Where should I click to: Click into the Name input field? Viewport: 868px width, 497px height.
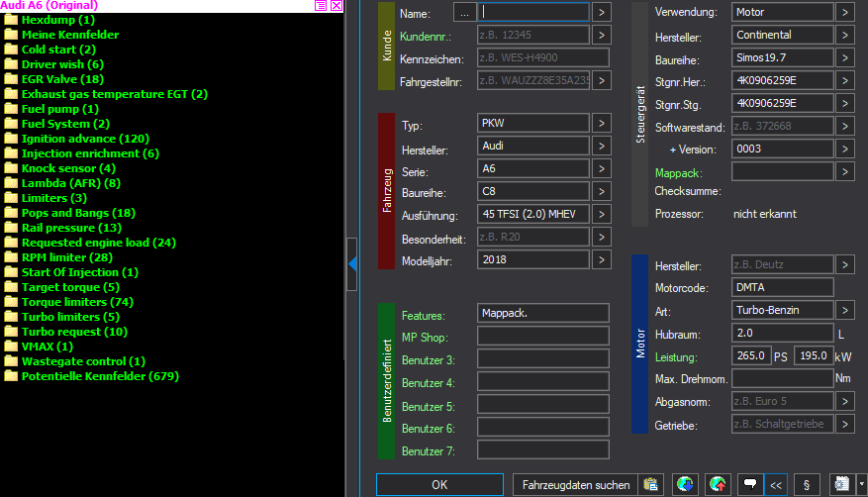(x=533, y=12)
